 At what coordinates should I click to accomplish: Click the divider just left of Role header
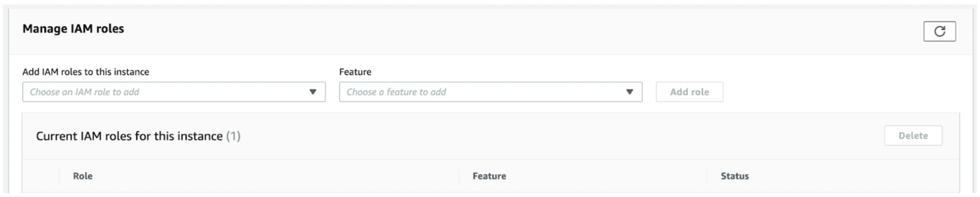(59, 176)
